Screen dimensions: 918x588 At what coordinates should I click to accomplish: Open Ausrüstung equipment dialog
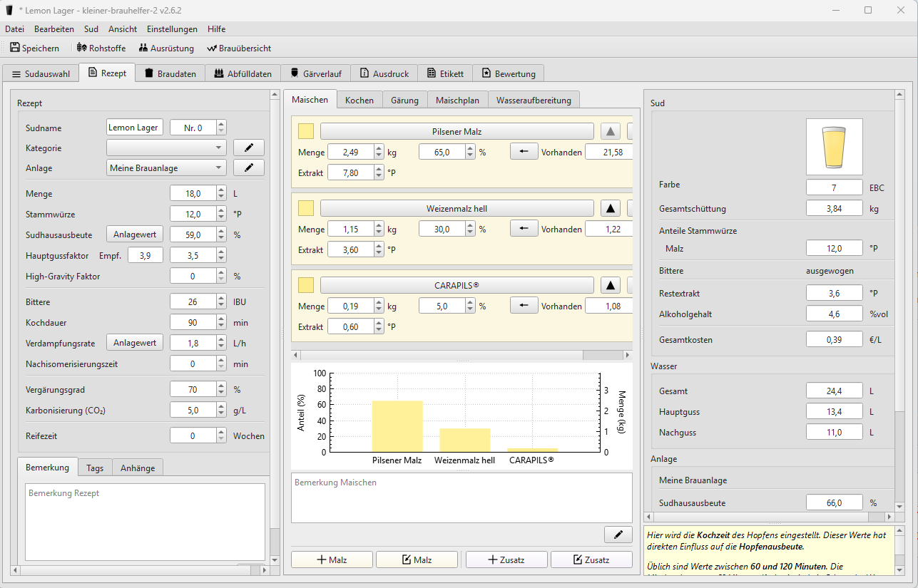tap(165, 48)
